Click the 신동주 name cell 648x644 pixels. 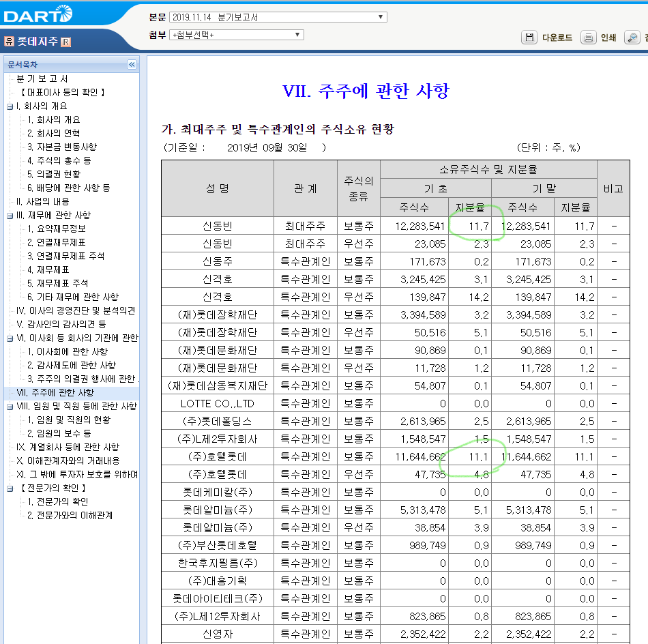[218, 262]
